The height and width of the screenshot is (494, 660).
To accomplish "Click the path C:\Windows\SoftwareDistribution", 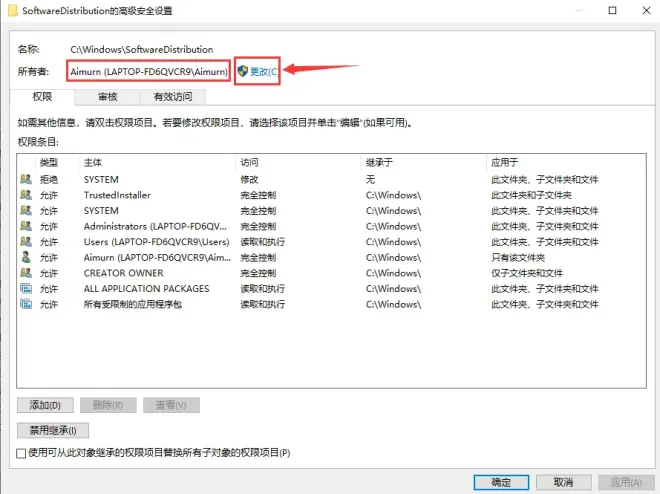I will pyautogui.click(x=141, y=49).
